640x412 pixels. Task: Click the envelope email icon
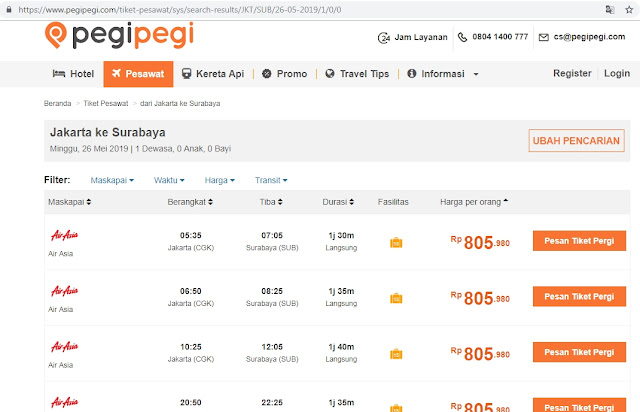pos(544,38)
